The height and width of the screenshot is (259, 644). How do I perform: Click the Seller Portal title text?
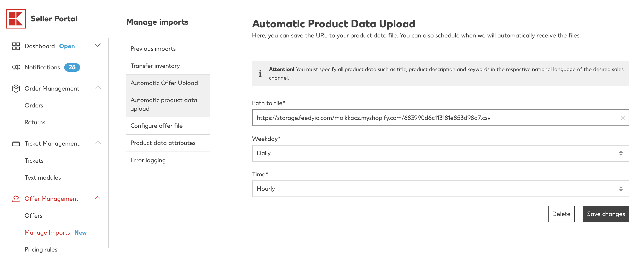(54, 19)
